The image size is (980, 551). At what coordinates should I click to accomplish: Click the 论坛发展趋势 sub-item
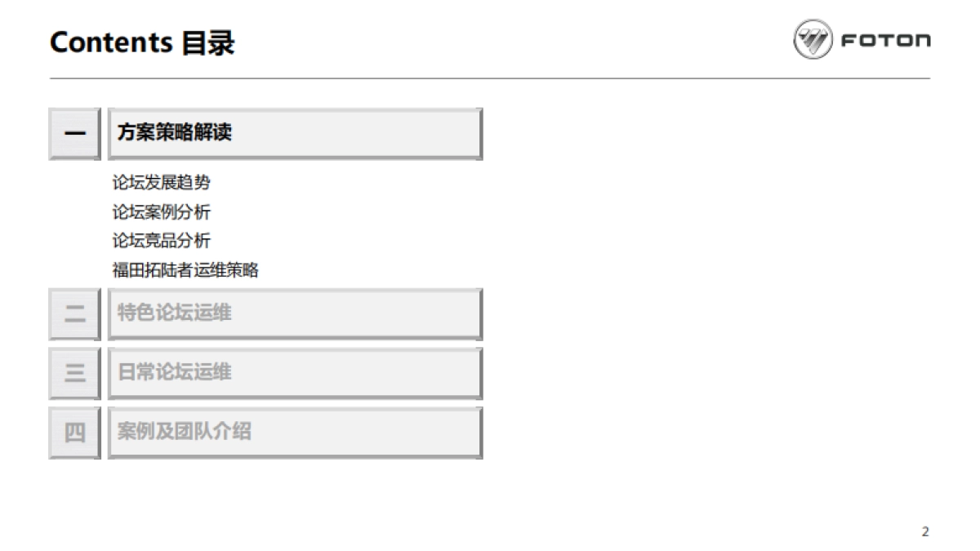click(x=161, y=183)
